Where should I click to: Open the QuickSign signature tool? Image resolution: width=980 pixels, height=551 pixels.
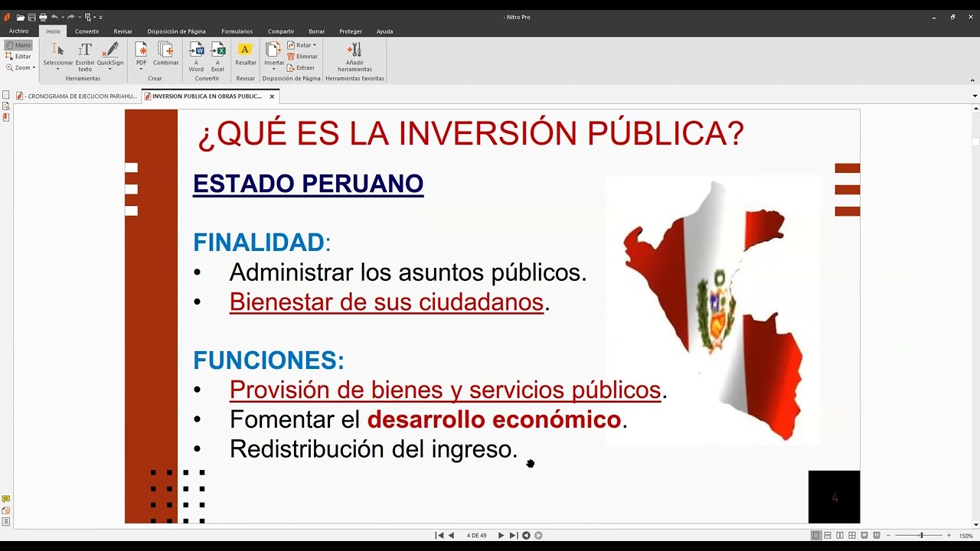pos(110,57)
